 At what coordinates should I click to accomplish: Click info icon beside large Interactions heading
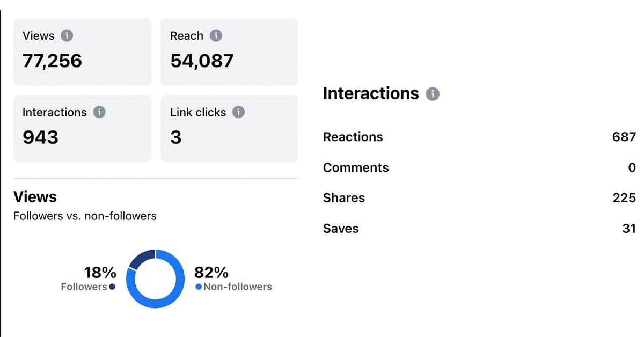433,94
